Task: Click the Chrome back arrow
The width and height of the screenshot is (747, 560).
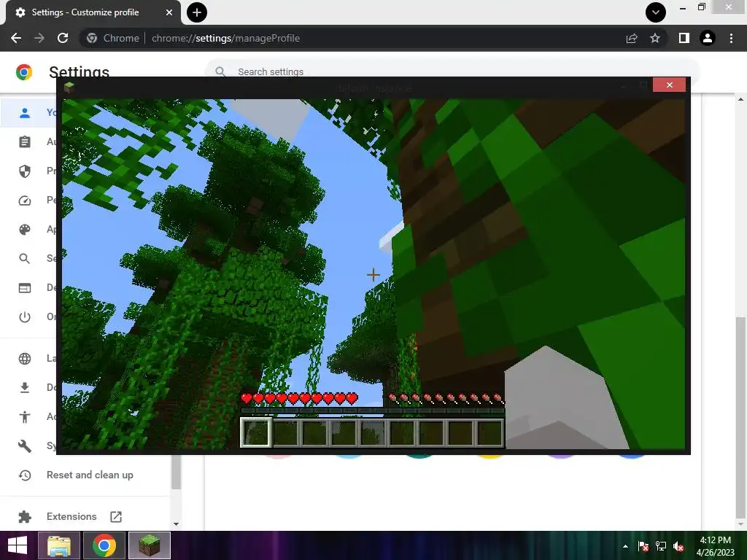Action: 16,38
